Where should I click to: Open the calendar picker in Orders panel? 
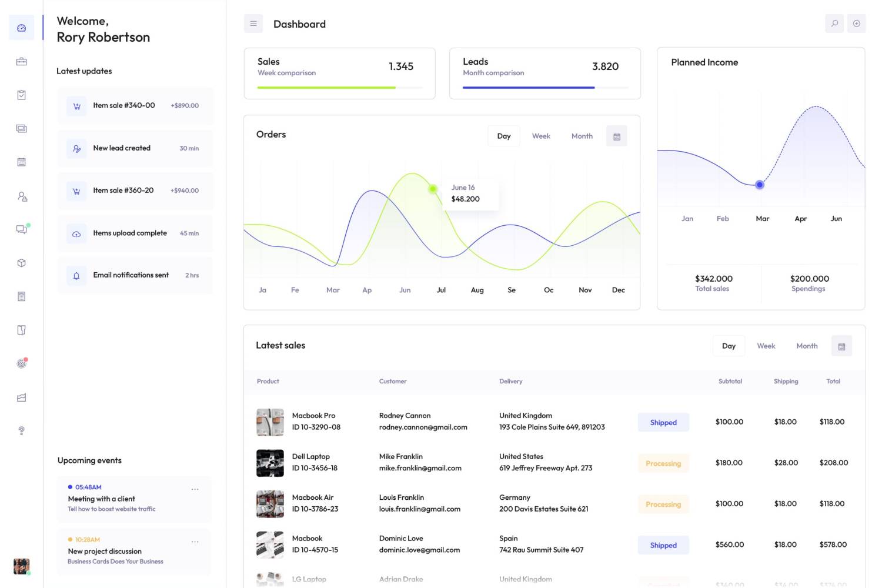616,136
